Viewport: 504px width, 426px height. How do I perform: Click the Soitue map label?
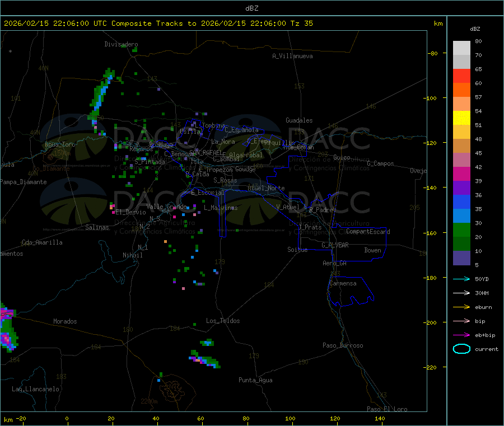[297, 250]
